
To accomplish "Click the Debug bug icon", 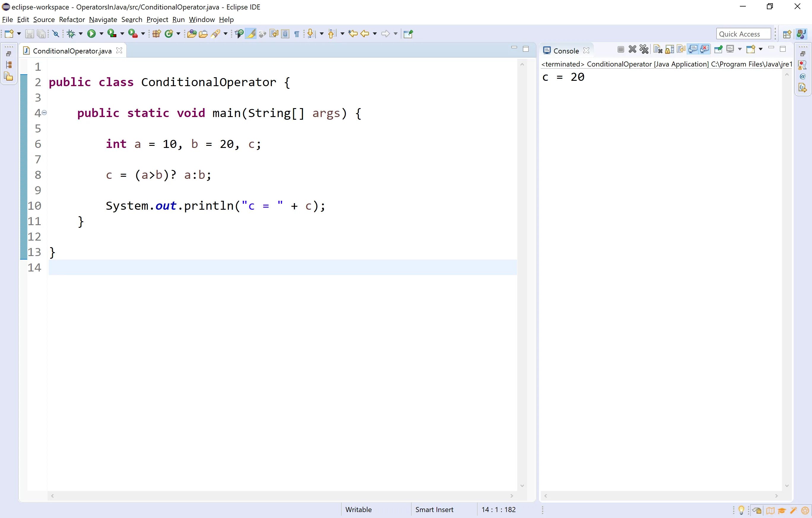I will point(71,33).
